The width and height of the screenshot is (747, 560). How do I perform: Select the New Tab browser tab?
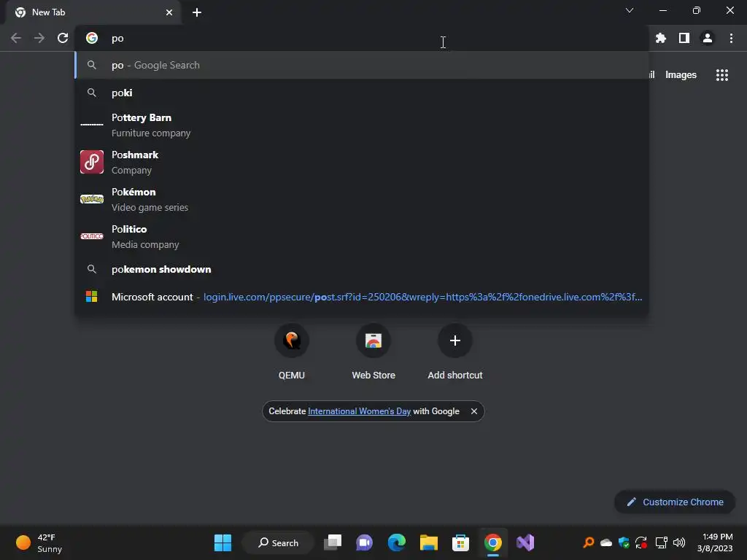coord(94,12)
